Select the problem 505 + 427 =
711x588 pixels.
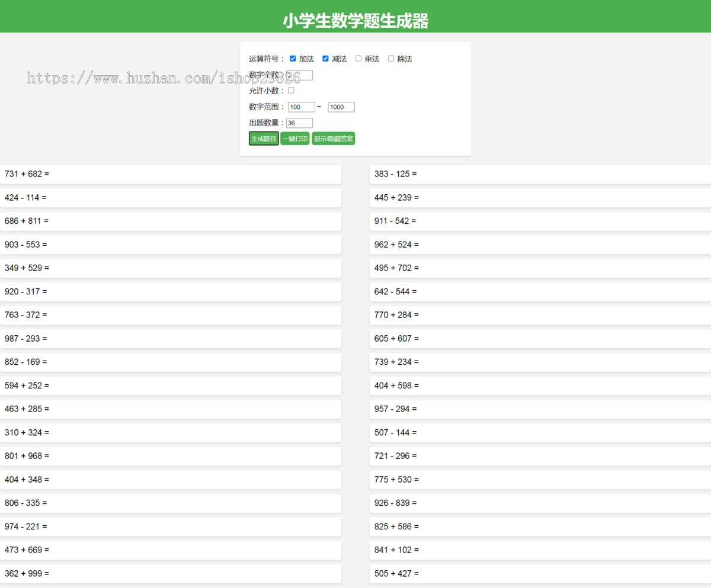(540, 573)
